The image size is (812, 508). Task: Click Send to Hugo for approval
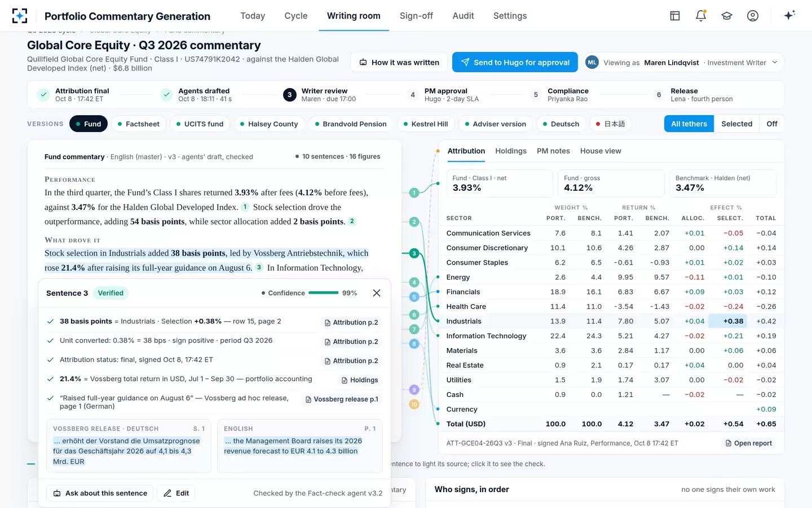pyautogui.click(x=515, y=62)
